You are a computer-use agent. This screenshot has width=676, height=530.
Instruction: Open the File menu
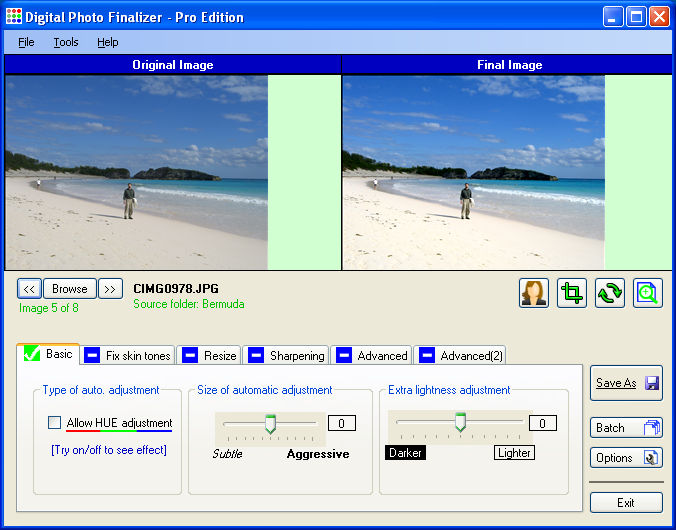tap(26, 42)
